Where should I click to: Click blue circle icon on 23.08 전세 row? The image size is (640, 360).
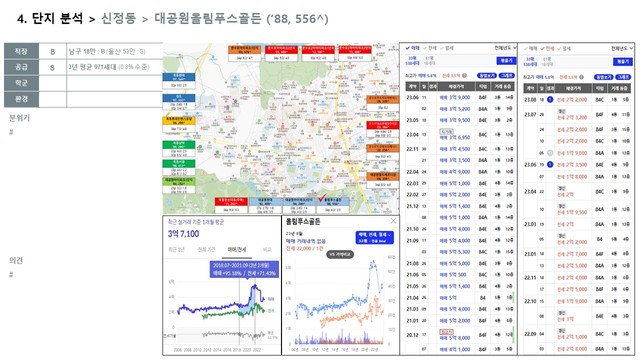pos(550,100)
